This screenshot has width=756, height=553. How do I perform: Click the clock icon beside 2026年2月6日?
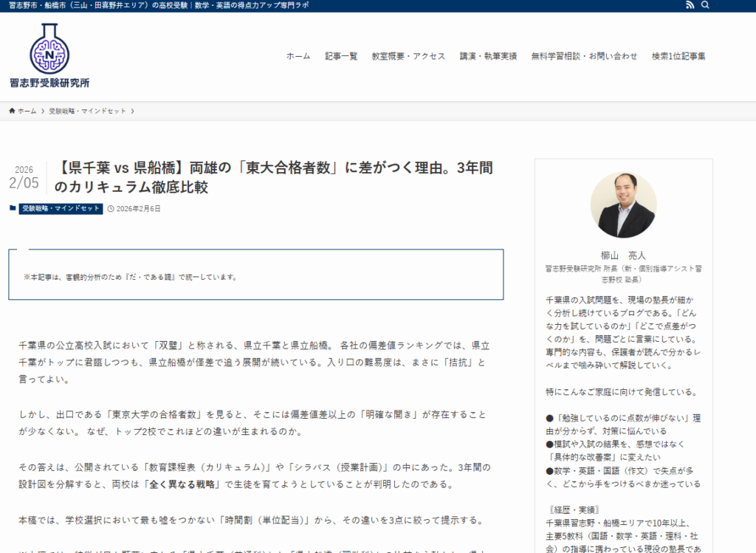pos(111,209)
